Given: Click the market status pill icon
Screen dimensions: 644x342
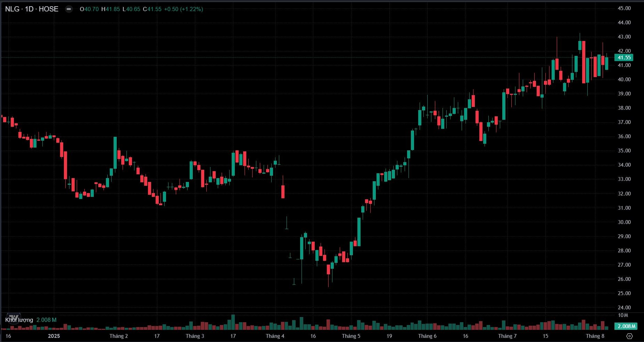Looking at the screenshot, I should (69, 9).
